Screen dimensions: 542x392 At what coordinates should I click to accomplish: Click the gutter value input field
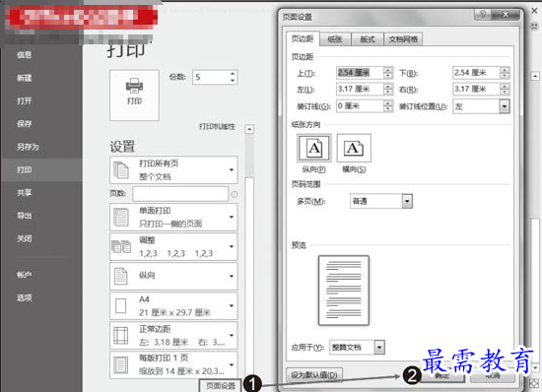click(360, 105)
